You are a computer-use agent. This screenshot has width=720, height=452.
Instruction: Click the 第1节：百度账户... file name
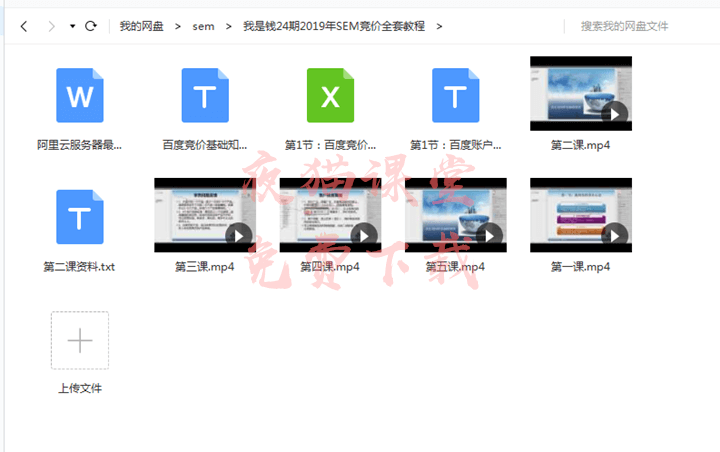click(x=456, y=145)
